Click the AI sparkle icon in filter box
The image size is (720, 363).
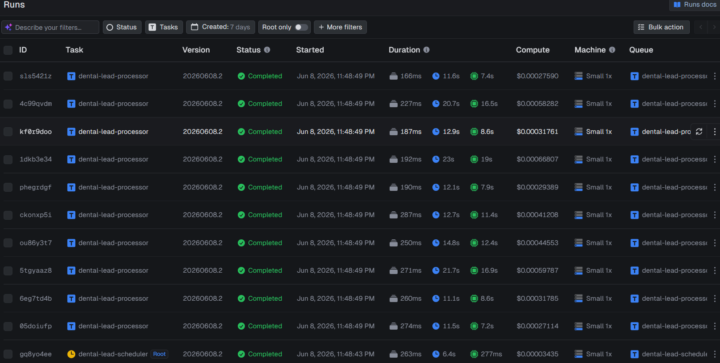(8, 27)
